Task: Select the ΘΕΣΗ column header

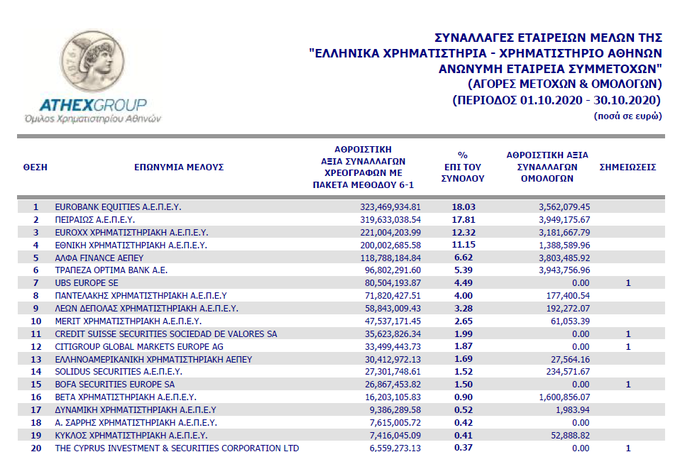Action: pyautogui.click(x=35, y=167)
